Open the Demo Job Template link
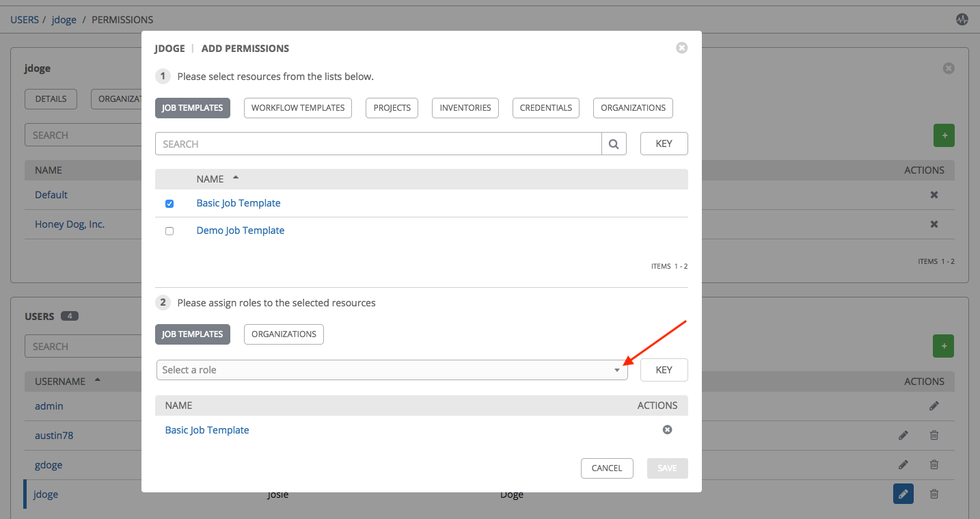This screenshot has height=519, width=980. [241, 230]
